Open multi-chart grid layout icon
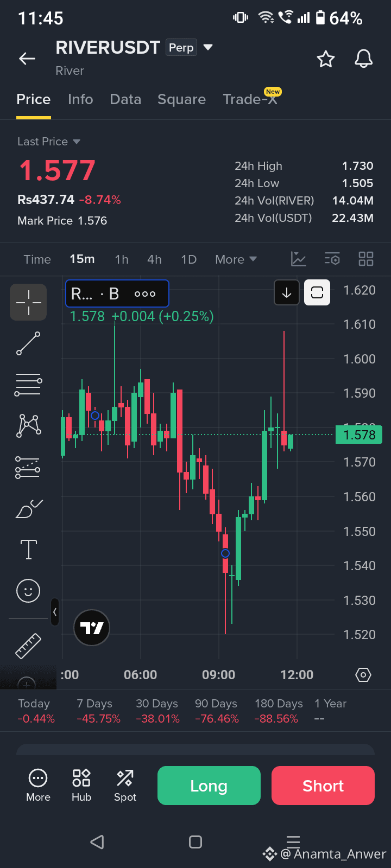391x868 pixels. (366, 259)
